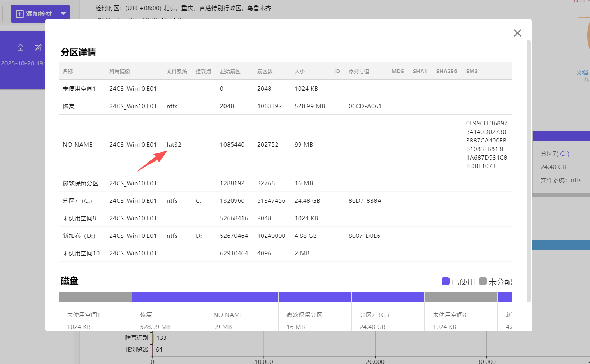The width and height of the screenshot is (590, 364).
Task: Select the 微软保留分区 table row
Action: [x=81, y=183]
